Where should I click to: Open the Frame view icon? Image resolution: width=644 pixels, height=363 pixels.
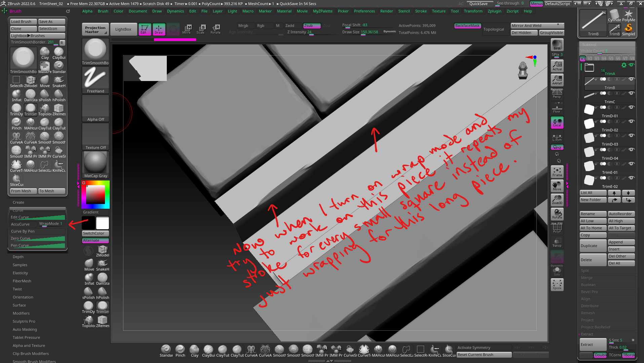coord(557,172)
